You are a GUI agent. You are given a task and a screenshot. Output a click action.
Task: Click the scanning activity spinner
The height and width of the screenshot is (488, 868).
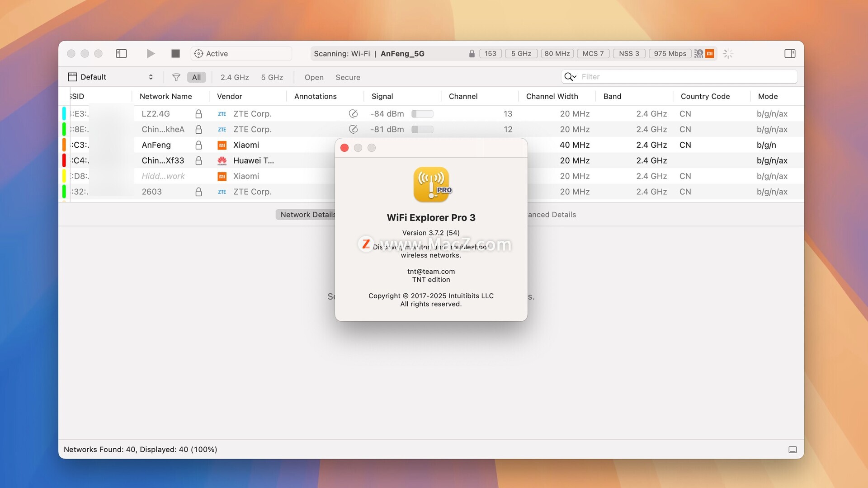(728, 53)
